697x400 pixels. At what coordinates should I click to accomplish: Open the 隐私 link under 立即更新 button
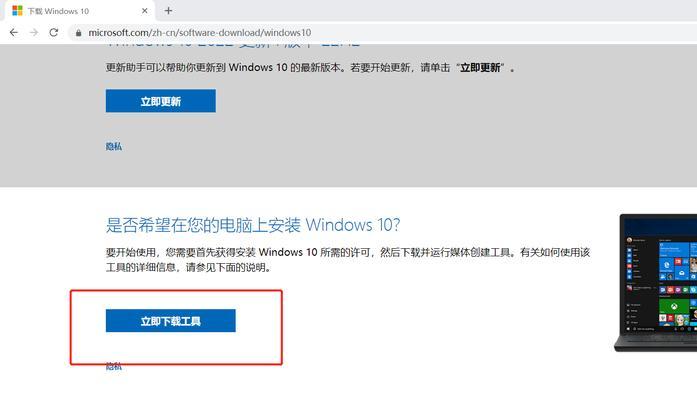[114, 146]
